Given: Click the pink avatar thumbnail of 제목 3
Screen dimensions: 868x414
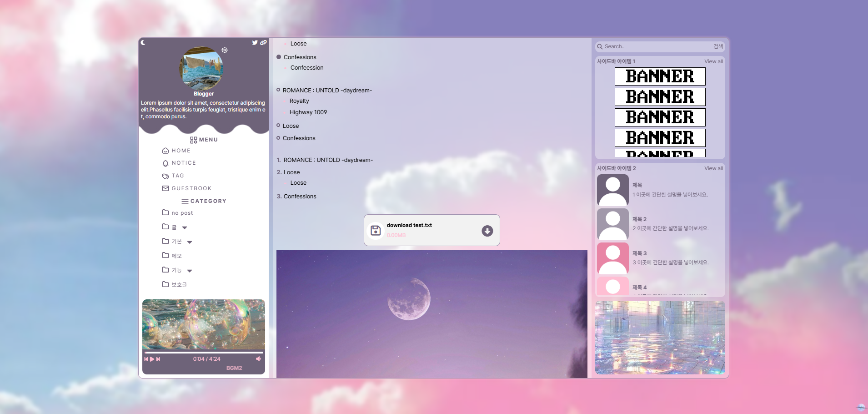Looking at the screenshot, I should [613, 258].
